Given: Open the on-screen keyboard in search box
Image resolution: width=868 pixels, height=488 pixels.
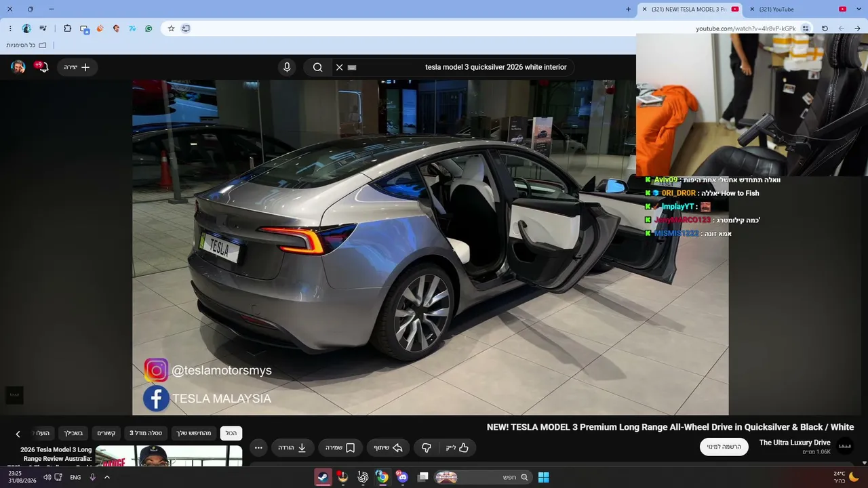Looking at the screenshot, I should coord(352,67).
